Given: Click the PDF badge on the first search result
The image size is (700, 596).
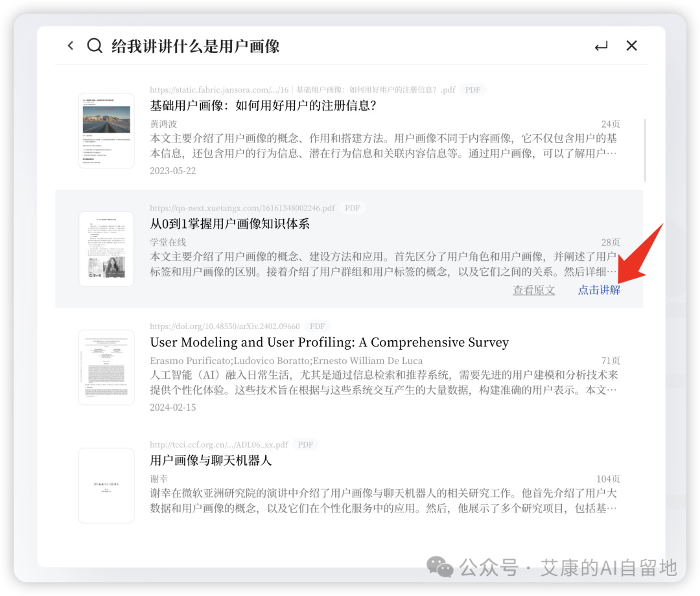Looking at the screenshot, I should (472, 89).
